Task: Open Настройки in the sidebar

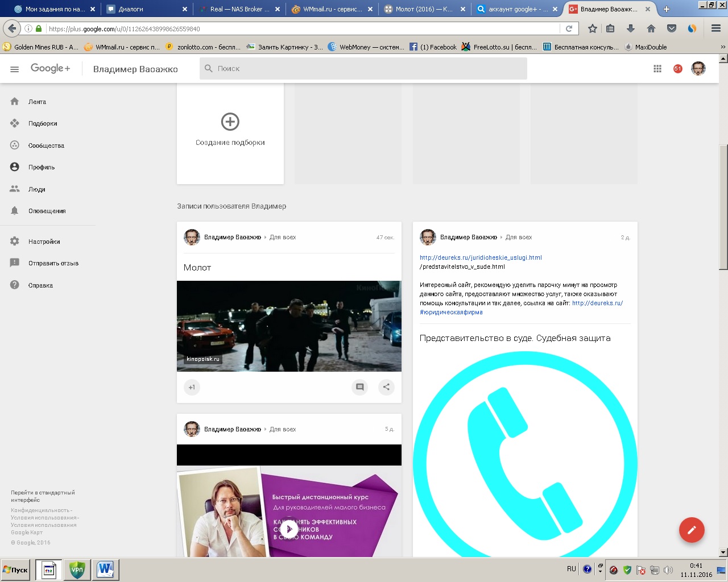Action: (44, 242)
